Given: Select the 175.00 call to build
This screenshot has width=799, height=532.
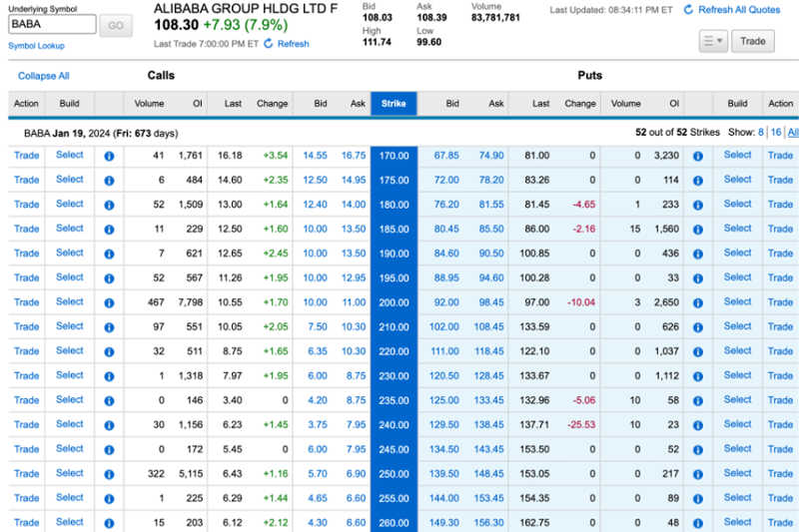Looking at the screenshot, I should [69, 180].
